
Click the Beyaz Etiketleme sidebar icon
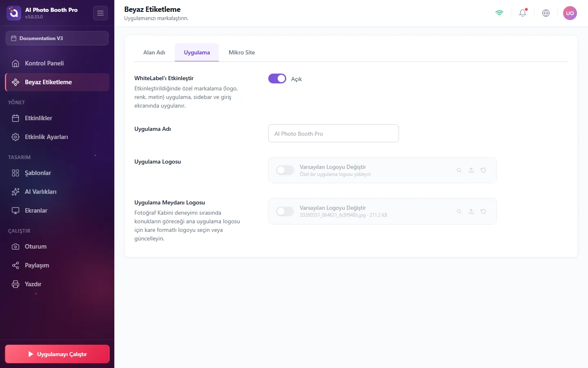pos(16,82)
